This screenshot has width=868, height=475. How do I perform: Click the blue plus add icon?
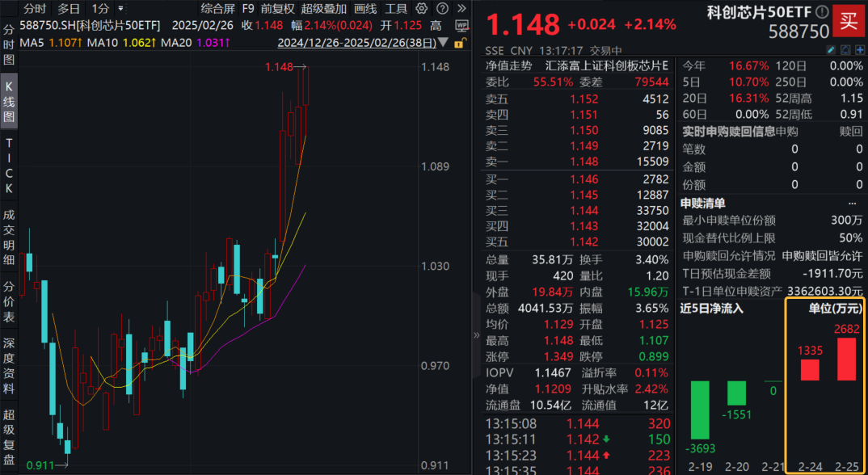(x=860, y=49)
